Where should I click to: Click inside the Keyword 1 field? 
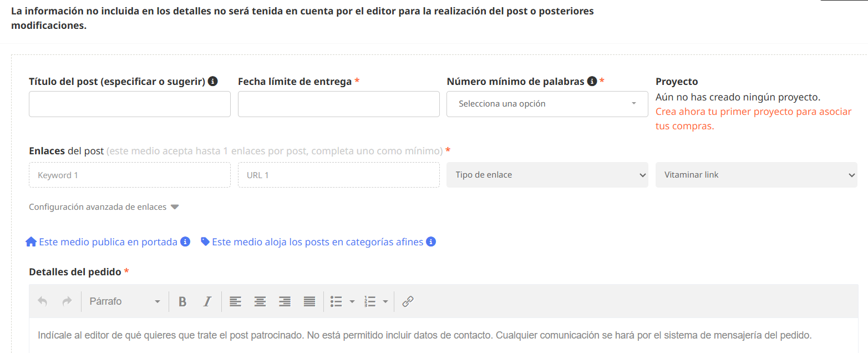pos(129,174)
